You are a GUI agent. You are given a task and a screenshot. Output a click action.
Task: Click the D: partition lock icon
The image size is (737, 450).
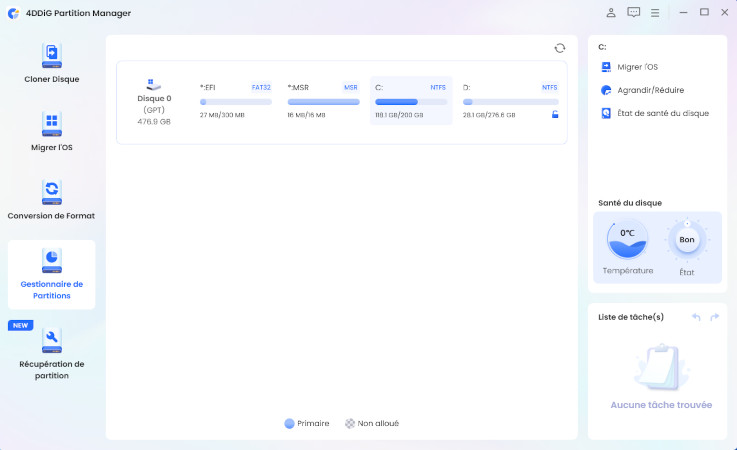point(555,115)
